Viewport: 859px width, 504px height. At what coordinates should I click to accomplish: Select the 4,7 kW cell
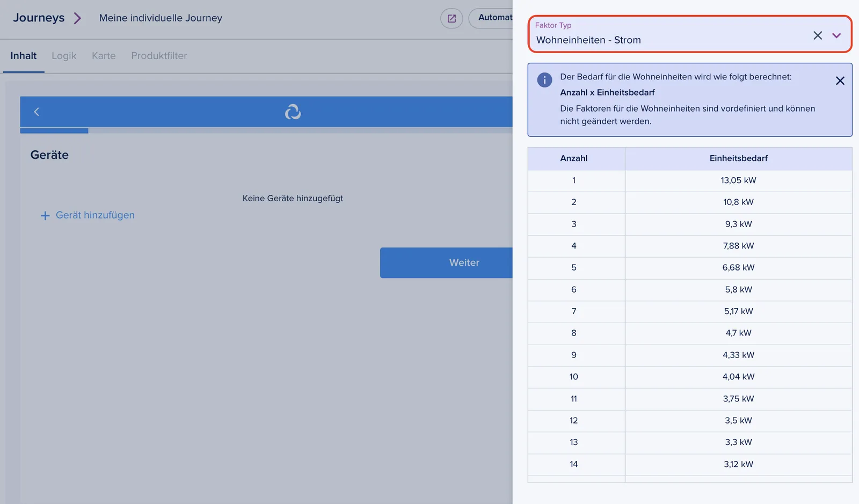pyautogui.click(x=738, y=333)
